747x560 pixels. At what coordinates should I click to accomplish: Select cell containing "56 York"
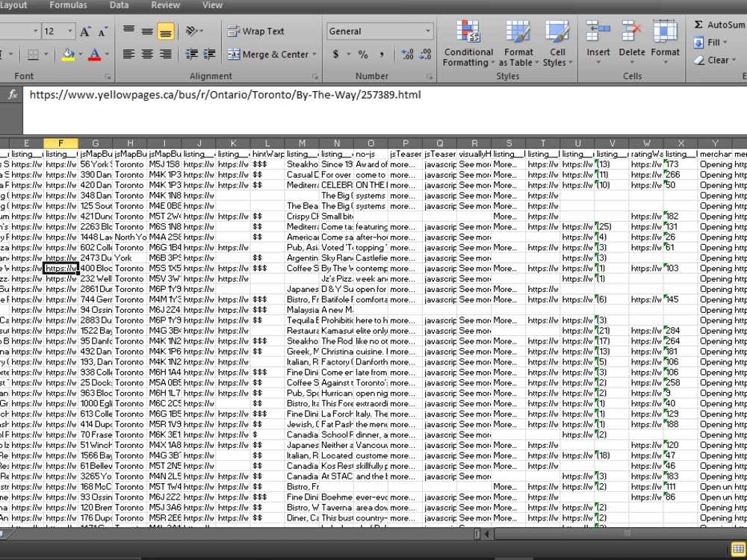(96, 164)
